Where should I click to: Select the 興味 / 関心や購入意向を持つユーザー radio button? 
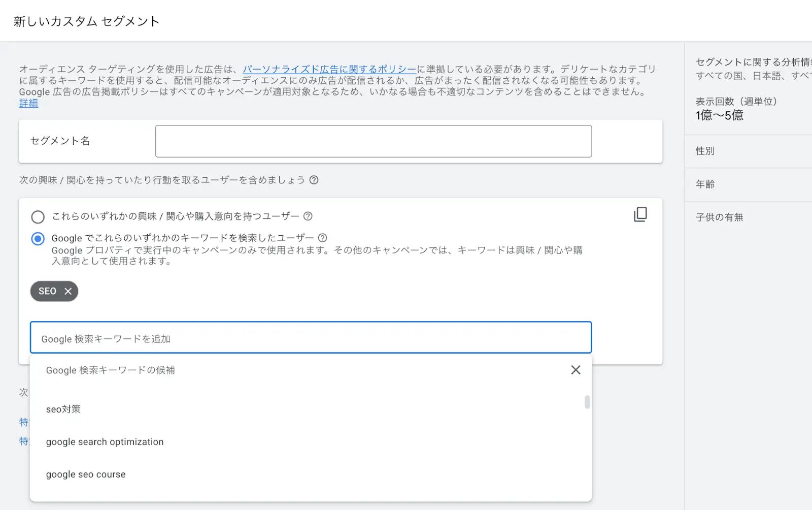coord(38,217)
